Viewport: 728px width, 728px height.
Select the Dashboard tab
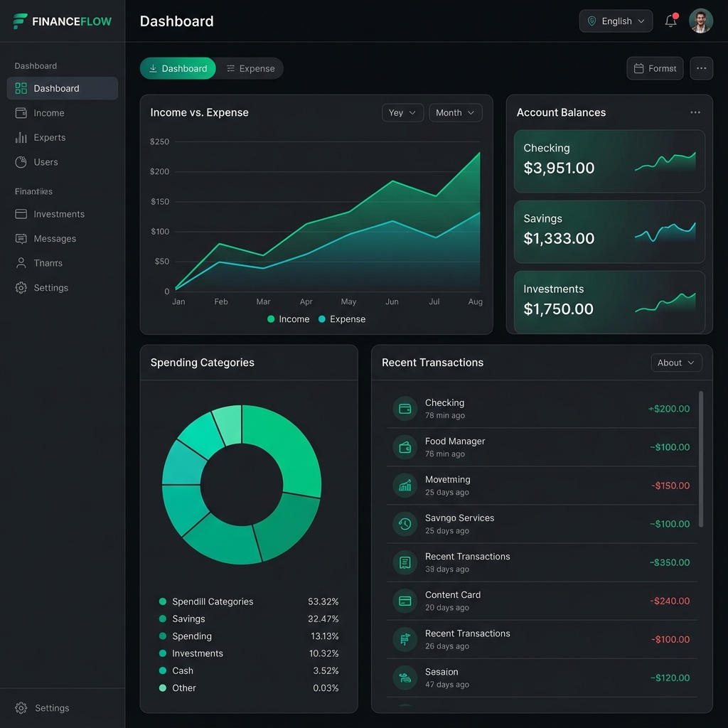(x=178, y=68)
